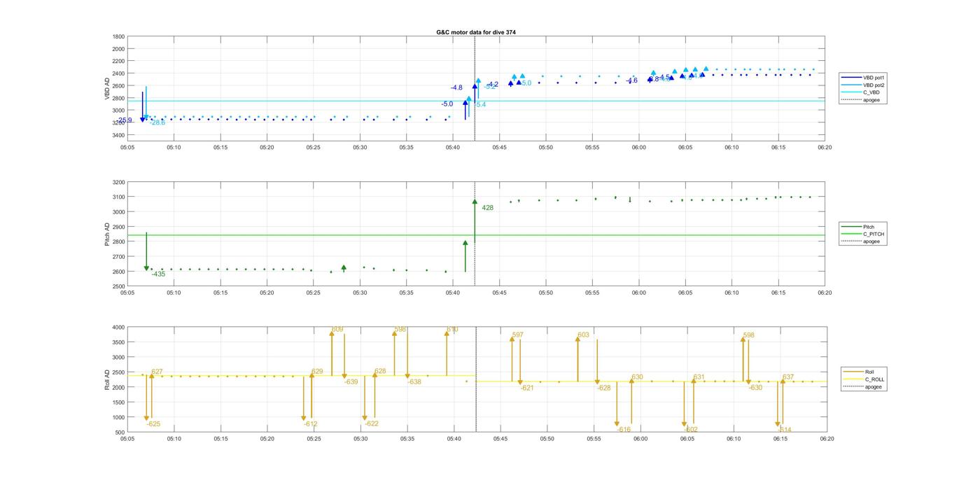Click the 'Pitch AD' y-axis label
The image size is (980, 485).
point(108,234)
